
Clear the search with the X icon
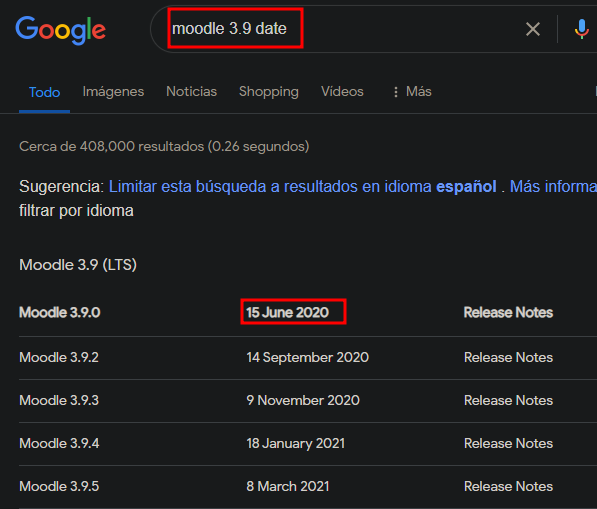pos(533,29)
